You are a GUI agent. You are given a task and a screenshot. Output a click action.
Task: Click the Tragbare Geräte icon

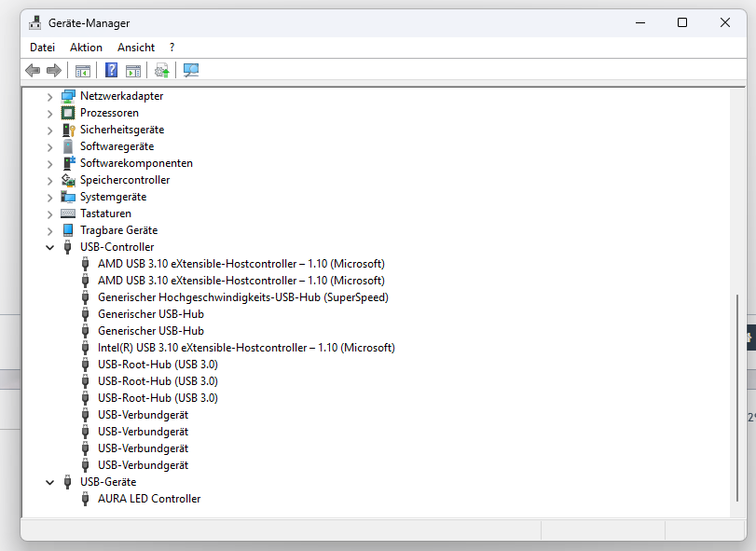coord(68,230)
